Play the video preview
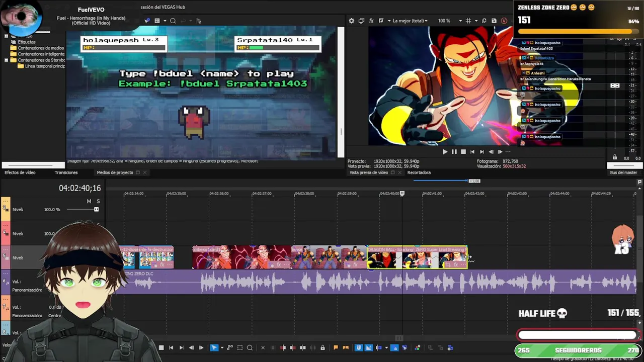 445,151
